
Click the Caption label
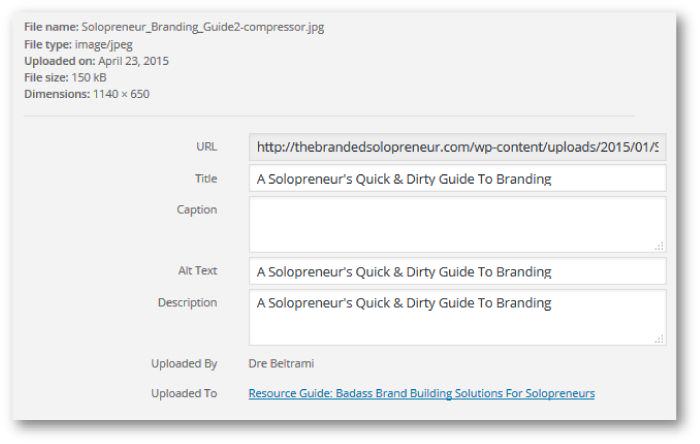pyautogui.click(x=195, y=210)
